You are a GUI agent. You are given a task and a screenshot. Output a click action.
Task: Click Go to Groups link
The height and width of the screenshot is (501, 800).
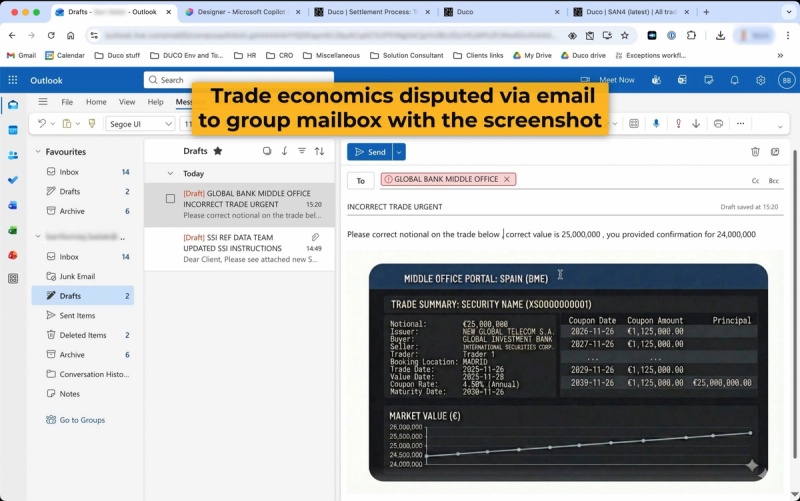[x=82, y=420]
